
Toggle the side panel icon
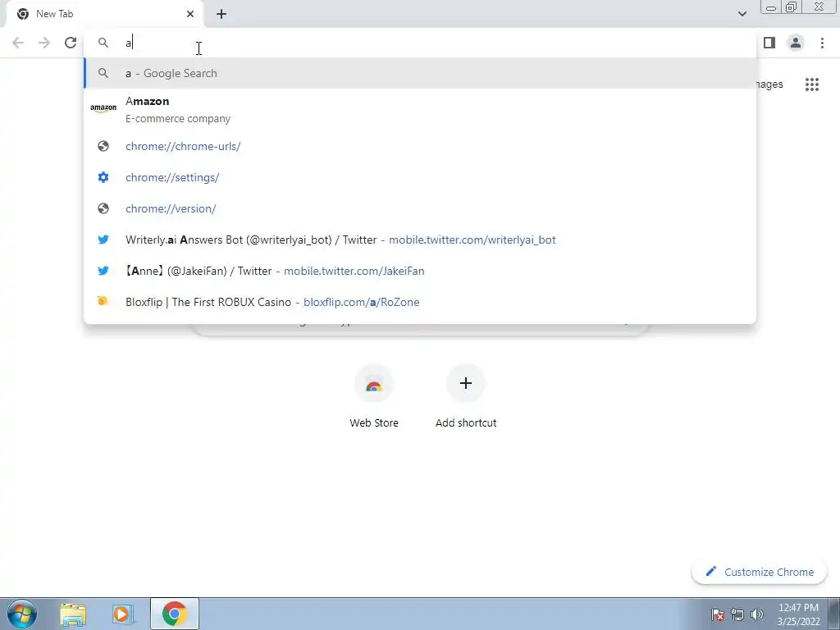pyautogui.click(x=769, y=43)
